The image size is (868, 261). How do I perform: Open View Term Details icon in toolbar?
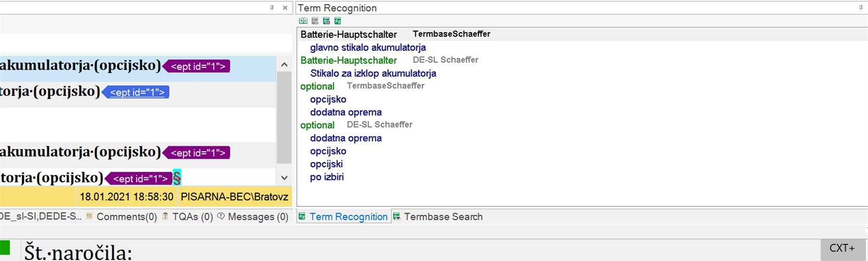tap(303, 21)
